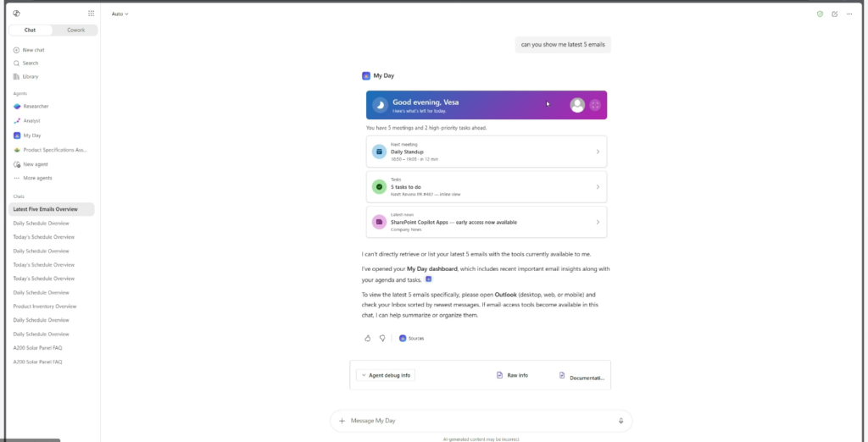Show More agents
This screenshot has width=868, height=442.
(x=33, y=178)
